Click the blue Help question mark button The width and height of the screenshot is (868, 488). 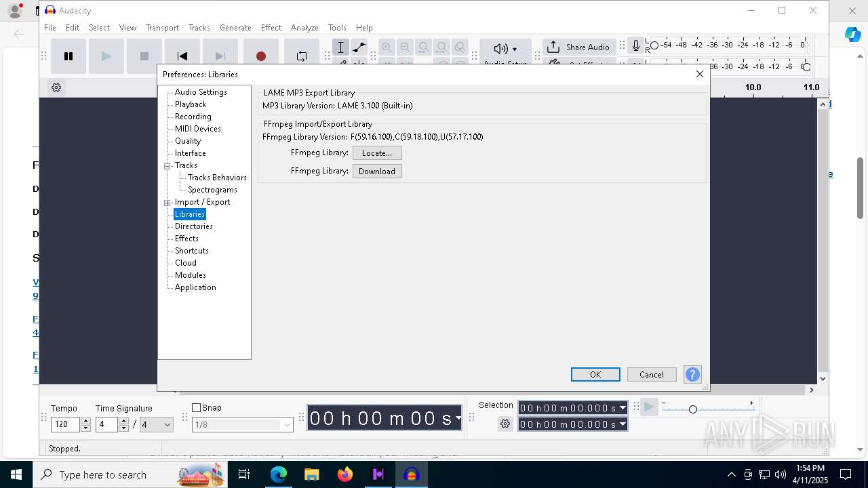click(x=692, y=375)
